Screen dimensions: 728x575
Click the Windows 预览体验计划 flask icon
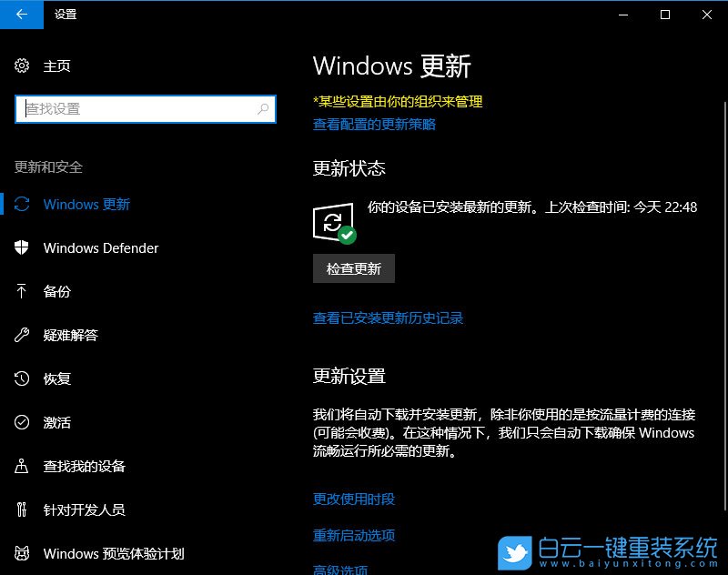pos(21,553)
